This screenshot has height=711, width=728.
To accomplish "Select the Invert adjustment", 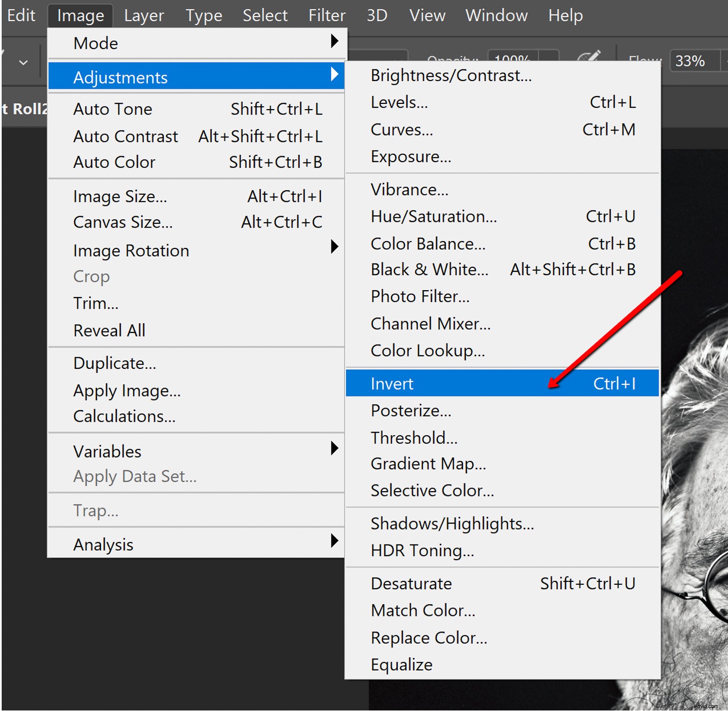I will [392, 383].
